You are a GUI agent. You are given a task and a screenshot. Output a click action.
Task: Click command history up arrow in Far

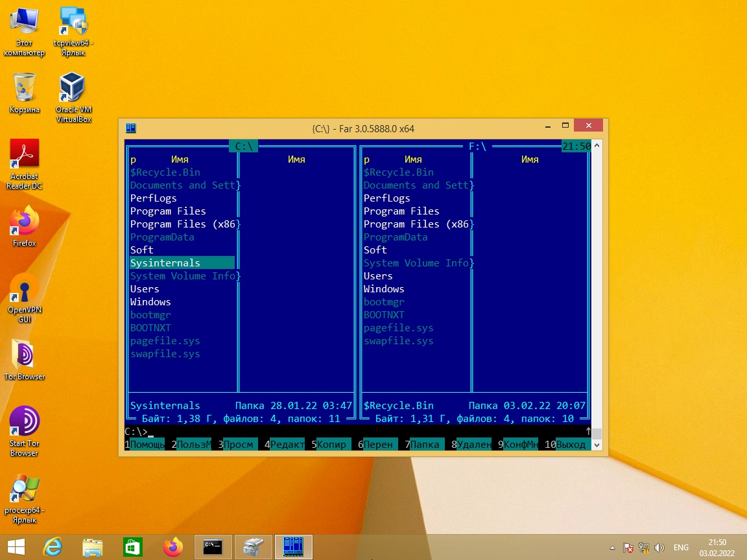[588, 432]
